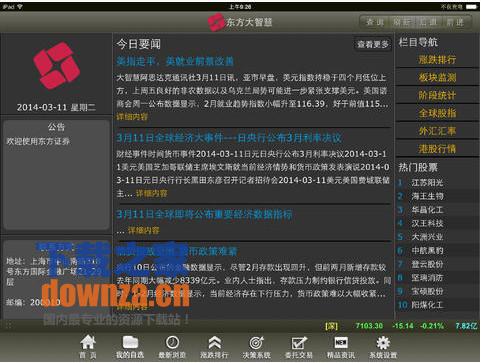
Task: Open headline 日央行公布3月利率决议
Action: pos(229,138)
